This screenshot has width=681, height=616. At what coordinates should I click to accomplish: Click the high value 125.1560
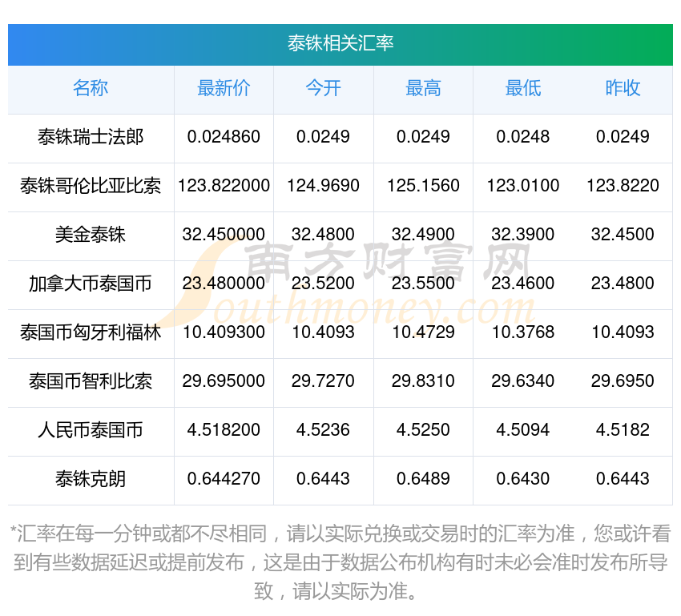tap(423, 186)
